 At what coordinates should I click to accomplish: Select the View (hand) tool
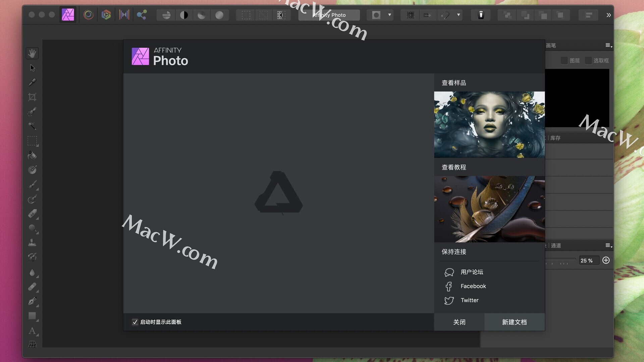pos(32,53)
